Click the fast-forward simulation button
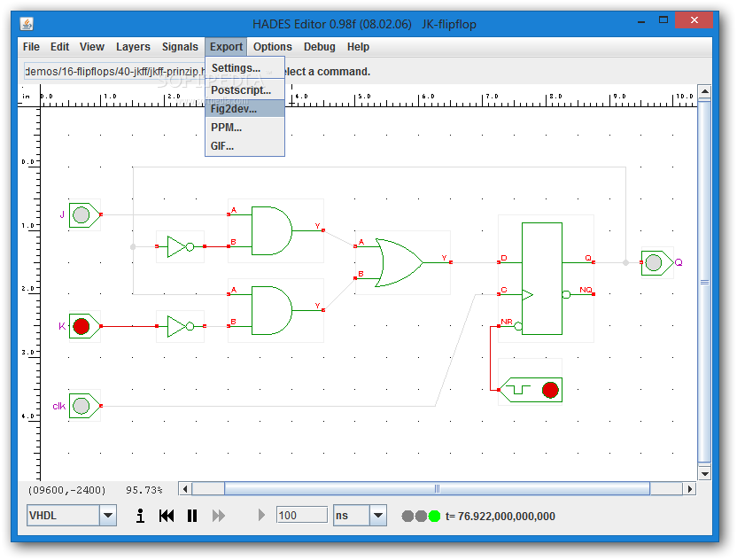 click(219, 516)
